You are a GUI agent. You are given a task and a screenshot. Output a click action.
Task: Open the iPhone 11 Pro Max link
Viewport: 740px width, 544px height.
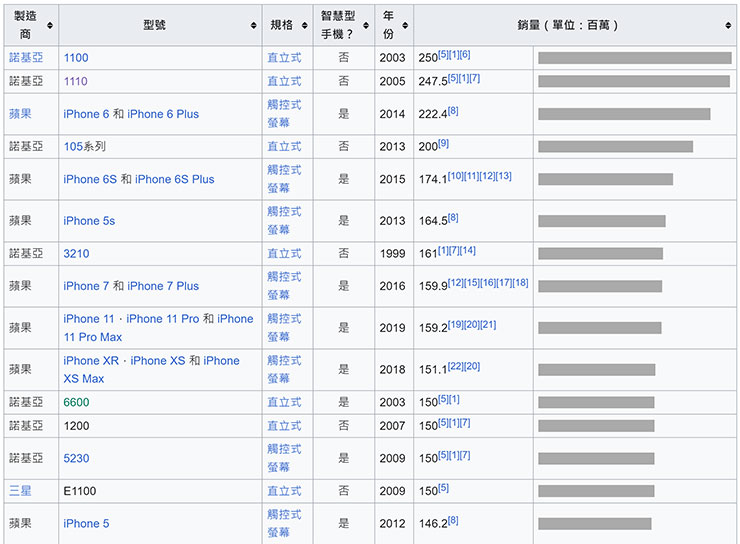[x=92, y=337]
